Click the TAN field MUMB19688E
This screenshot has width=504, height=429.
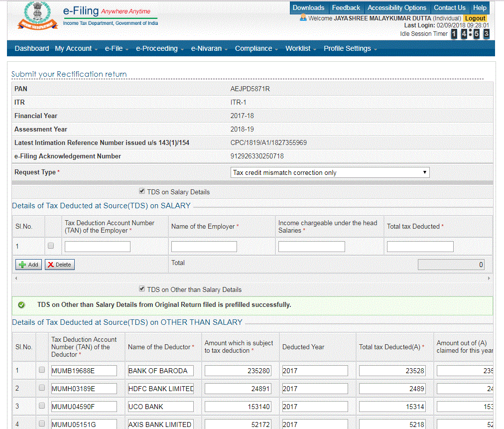[84, 371]
